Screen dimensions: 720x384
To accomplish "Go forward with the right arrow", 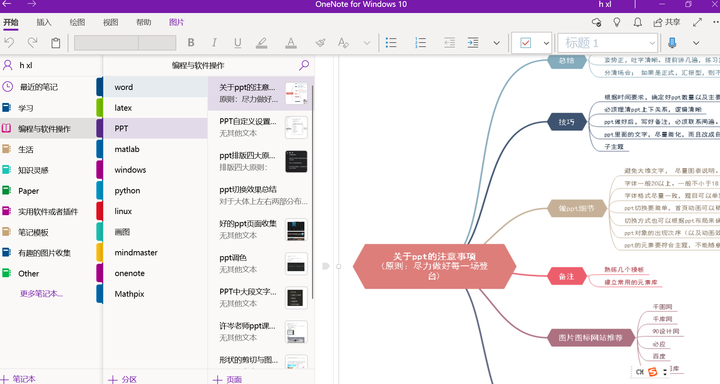I will (x=31, y=4).
